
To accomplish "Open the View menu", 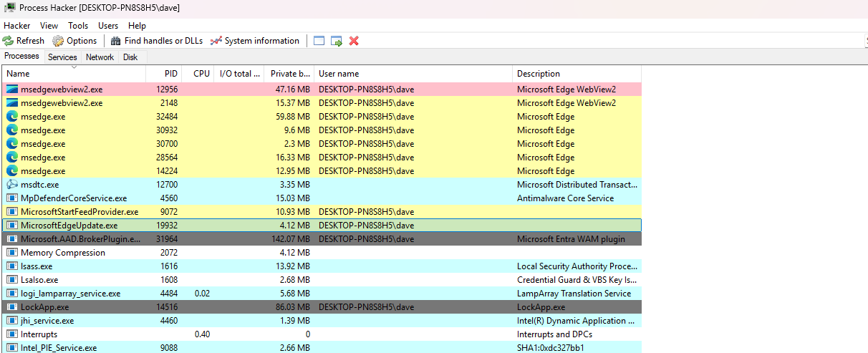I will pos(49,26).
